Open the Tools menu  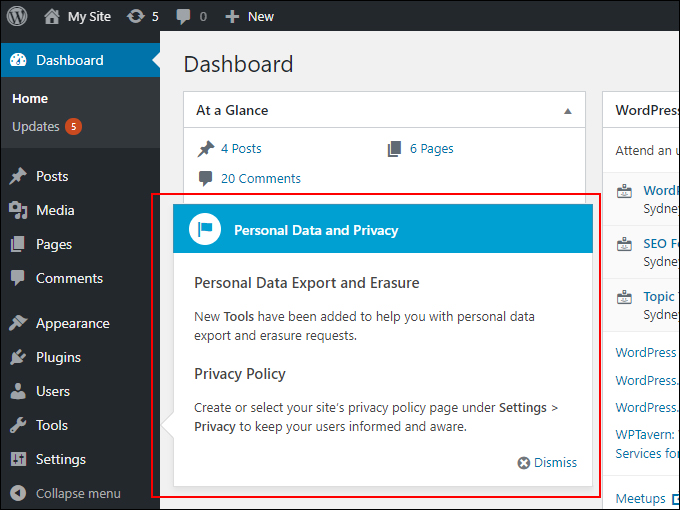coord(52,425)
